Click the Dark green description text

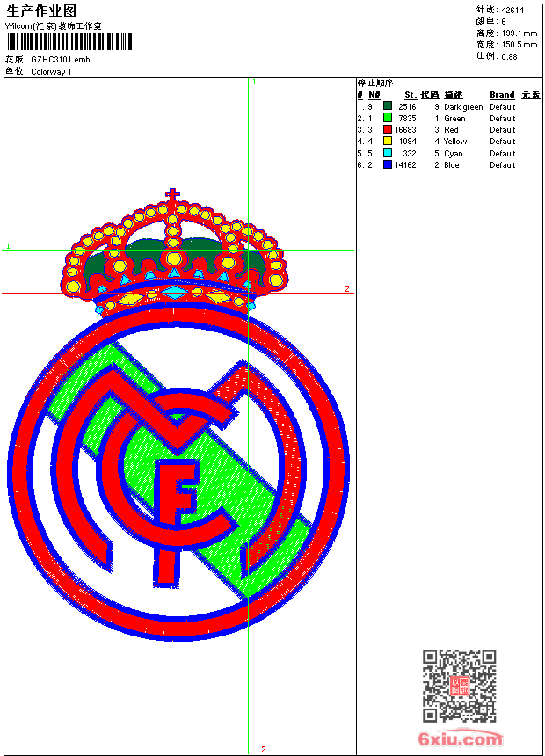pos(463,107)
